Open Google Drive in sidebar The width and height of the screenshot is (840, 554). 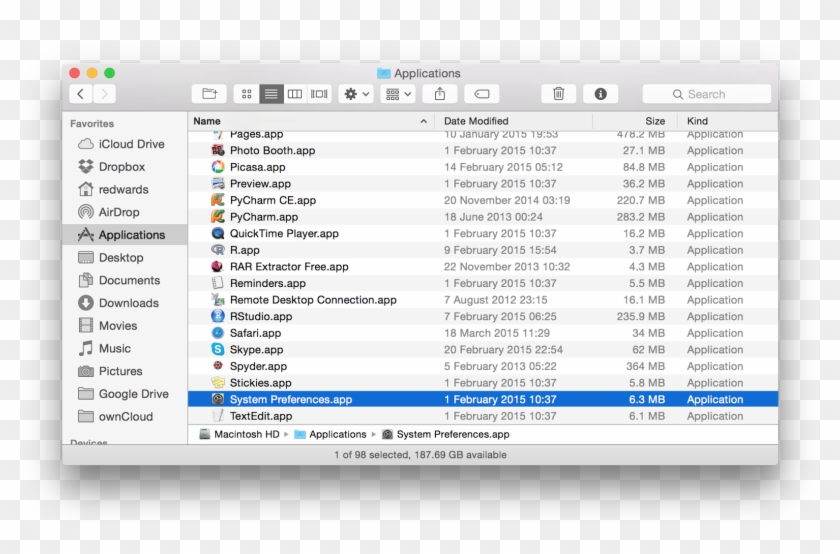click(x=124, y=394)
